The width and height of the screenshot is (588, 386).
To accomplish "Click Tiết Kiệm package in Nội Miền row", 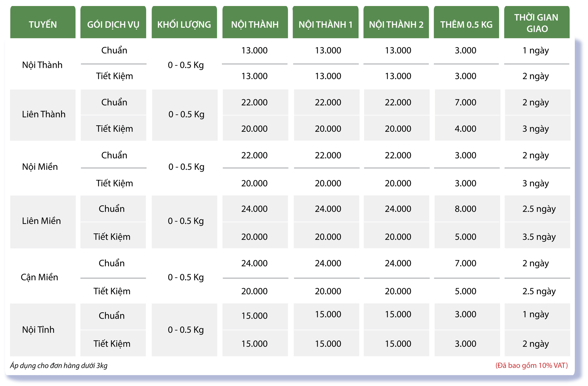I will pyautogui.click(x=115, y=183).
